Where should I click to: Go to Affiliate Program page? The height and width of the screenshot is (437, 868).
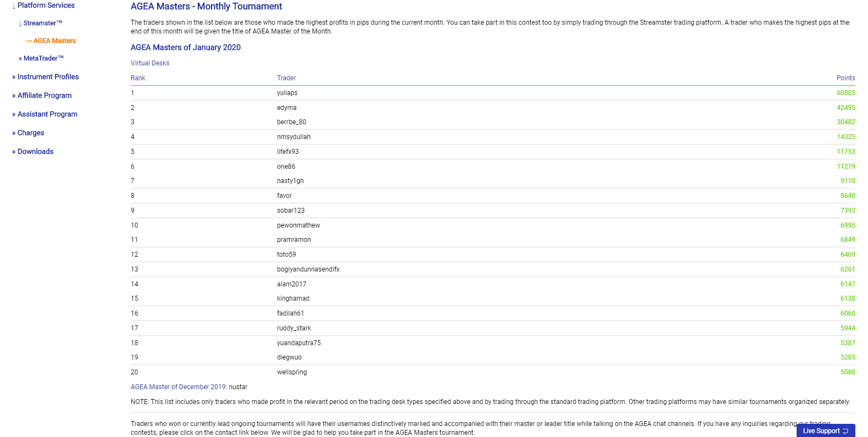point(44,96)
